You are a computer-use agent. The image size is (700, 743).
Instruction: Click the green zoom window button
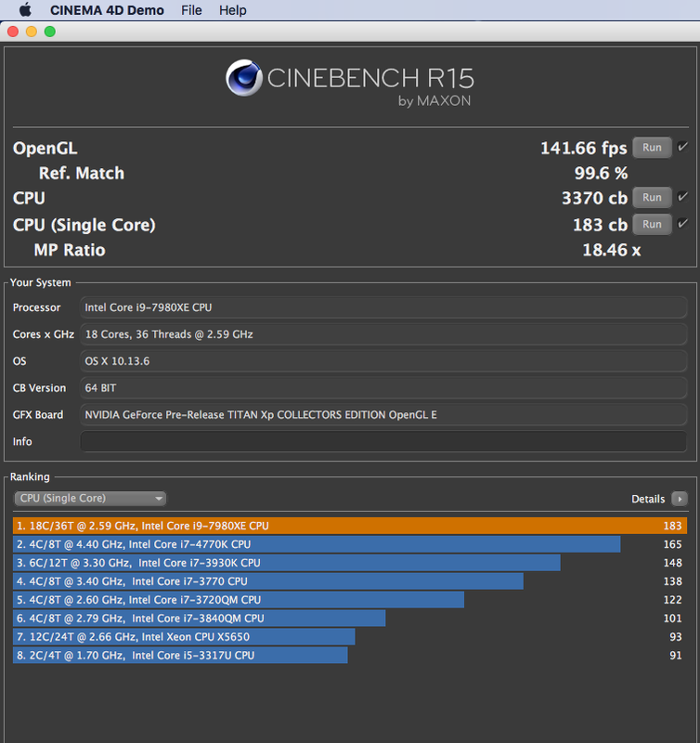pyautogui.click(x=50, y=32)
